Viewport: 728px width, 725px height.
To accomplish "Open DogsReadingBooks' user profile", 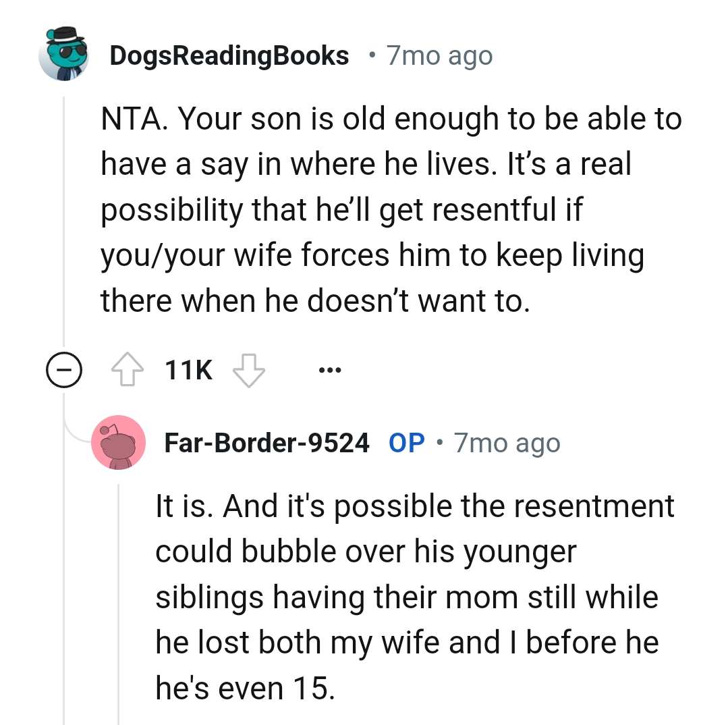I will tap(230, 56).
